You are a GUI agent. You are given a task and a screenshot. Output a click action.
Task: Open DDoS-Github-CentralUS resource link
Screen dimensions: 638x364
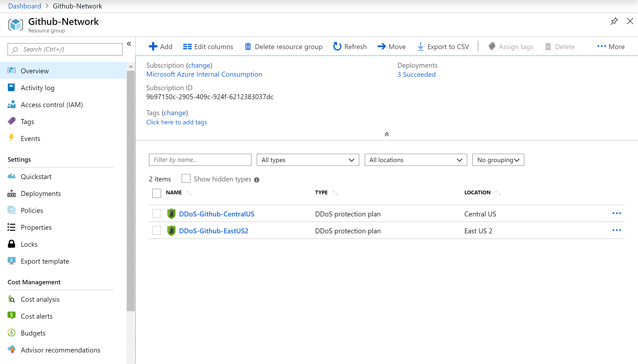click(x=217, y=214)
